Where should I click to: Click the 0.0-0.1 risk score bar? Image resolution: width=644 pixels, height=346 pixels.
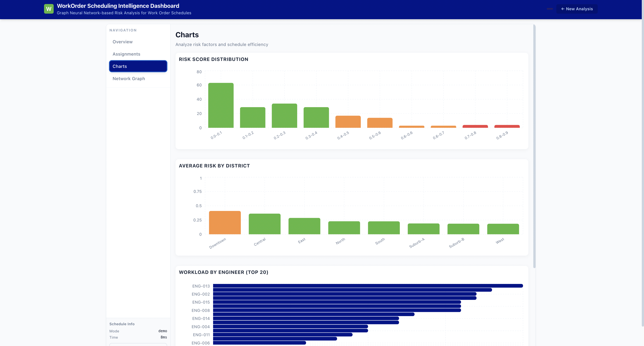[x=221, y=105]
